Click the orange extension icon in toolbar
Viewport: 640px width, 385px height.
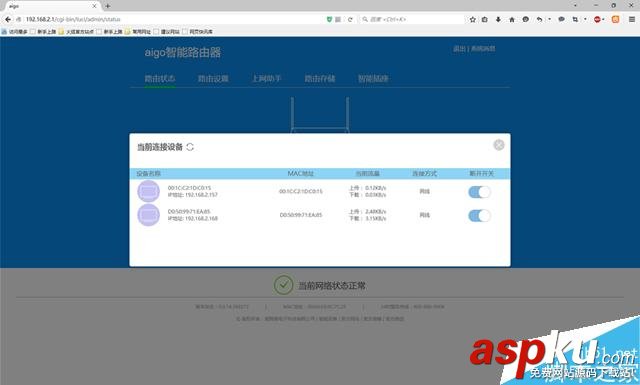[x=616, y=19]
